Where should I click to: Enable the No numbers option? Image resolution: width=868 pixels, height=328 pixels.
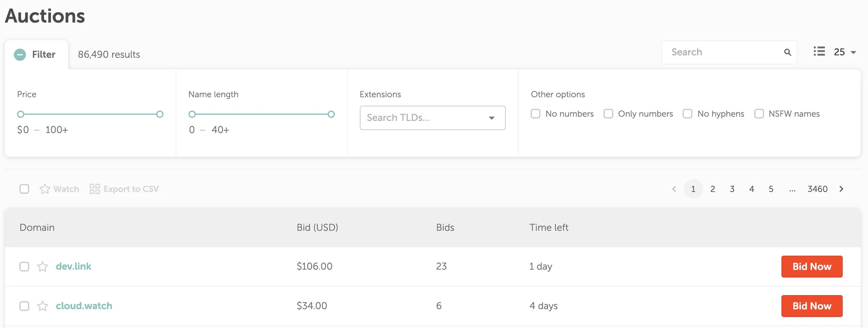pos(536,114)
